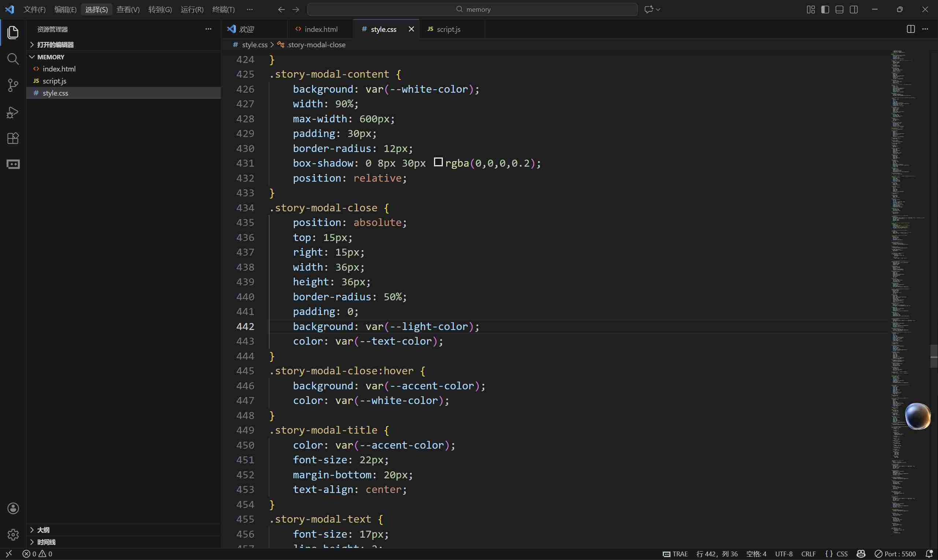Open the Search view in activity bar
This screenshot has width=938, height=560.
13,59
